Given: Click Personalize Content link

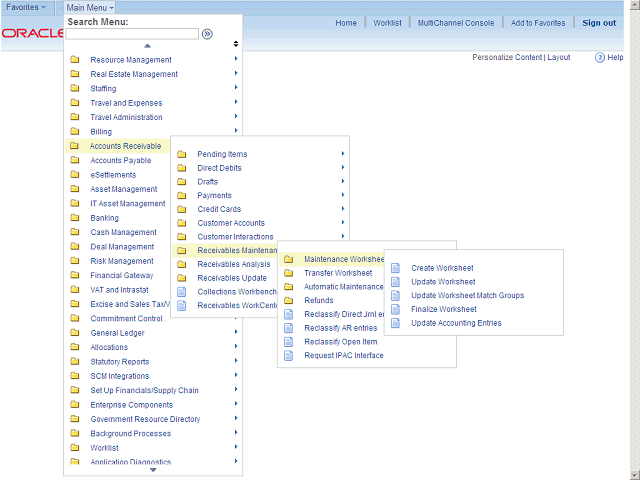Looking at the screenshot, I should (507, 58).
